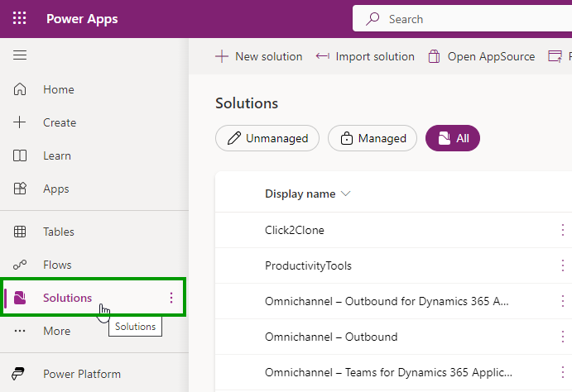Click the Open AppSource bag icon

pyautogui.click(x=434, y=56)
